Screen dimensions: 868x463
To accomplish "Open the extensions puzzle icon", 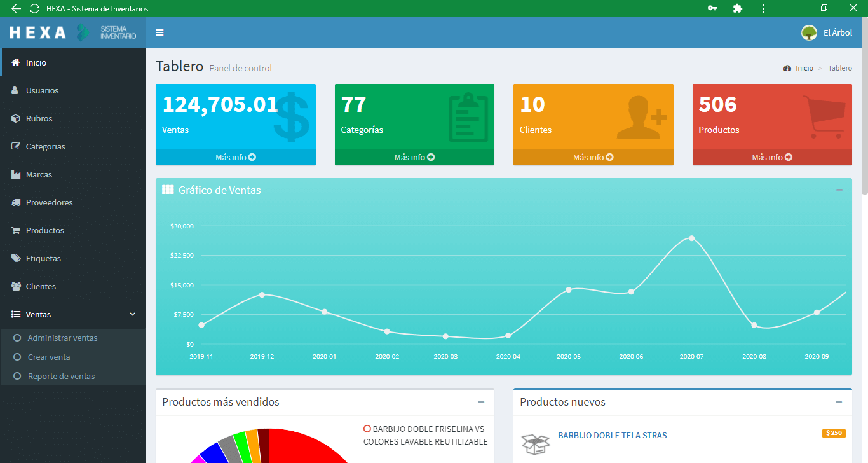I will point(737,8).
